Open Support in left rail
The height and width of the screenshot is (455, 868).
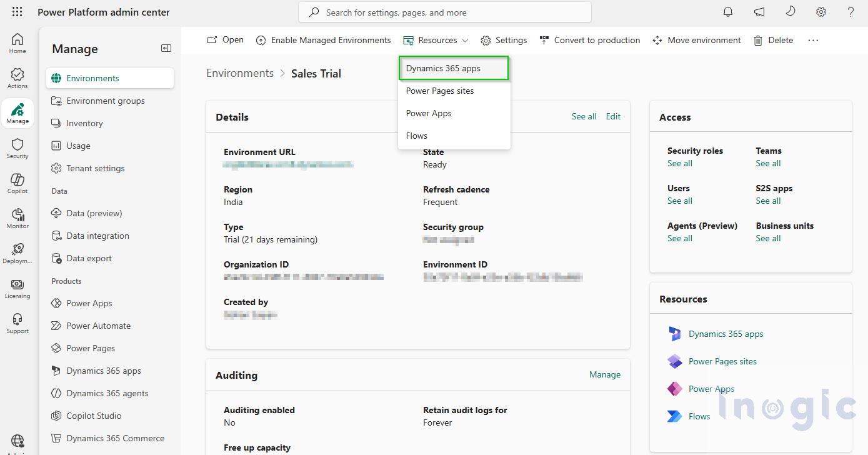17,323
